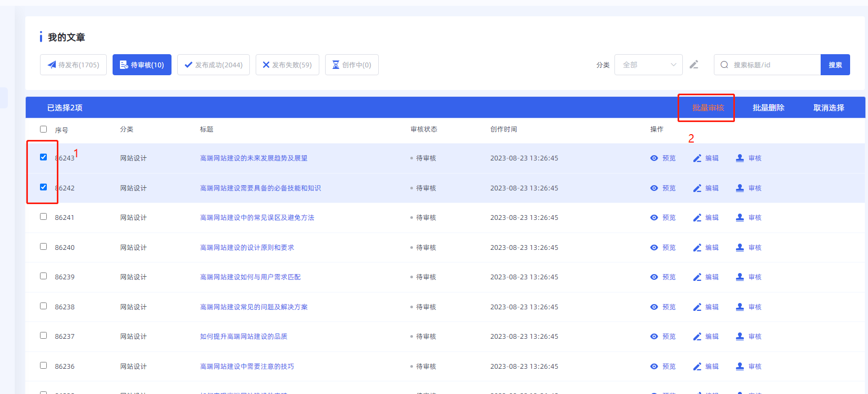Click the review person icon for article 86243

click(x=740, y=158)
